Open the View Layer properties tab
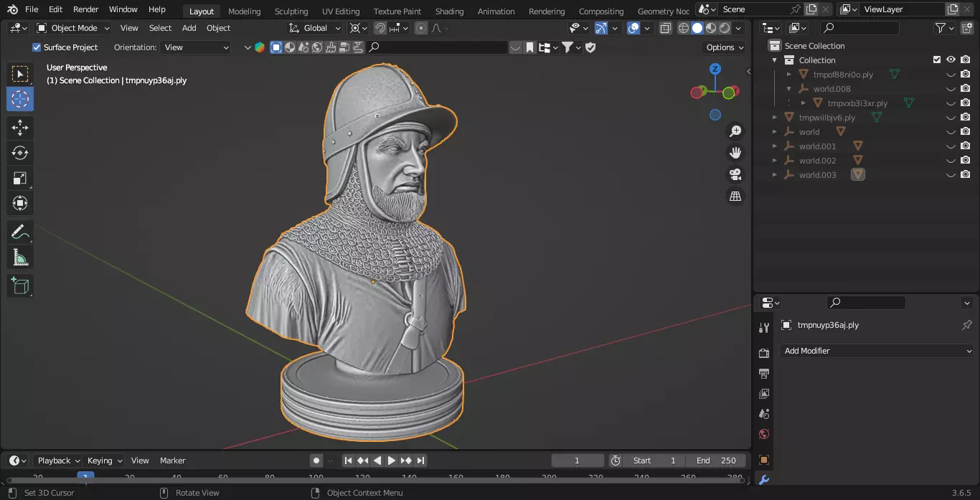This screenshot has width=980, height=500. pos(764,393)
